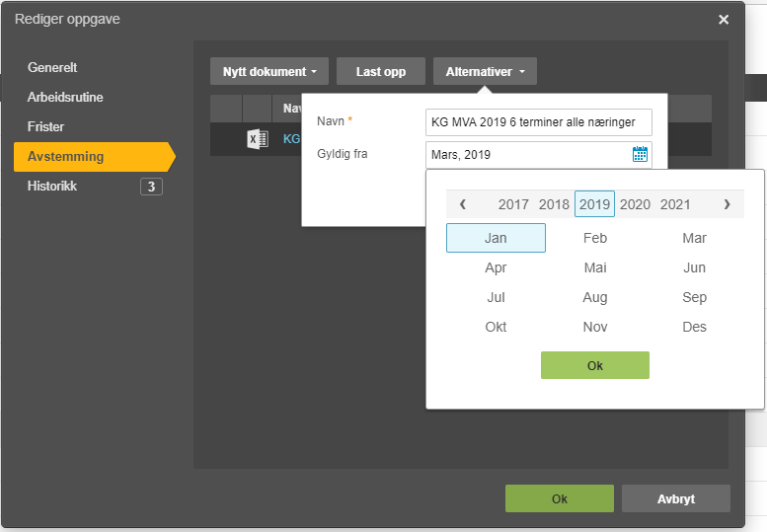
Task: Select the Frister sidebar item
Action: click(x=47, y=127)
